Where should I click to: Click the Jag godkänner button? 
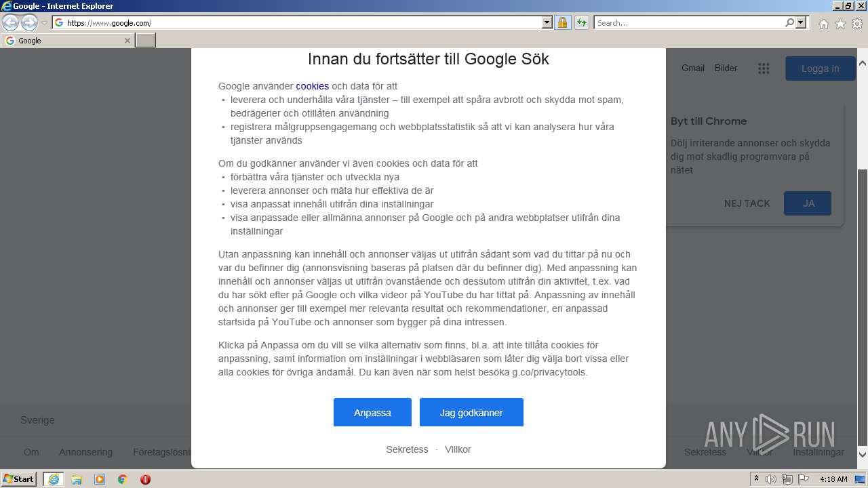coord(471,412)
